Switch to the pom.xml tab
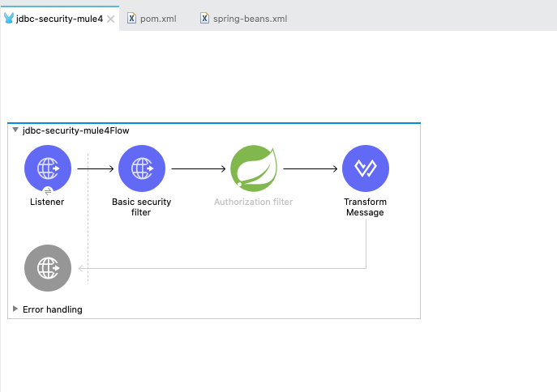Viewport: 557px width, 392px height. [x=158, y=18]
